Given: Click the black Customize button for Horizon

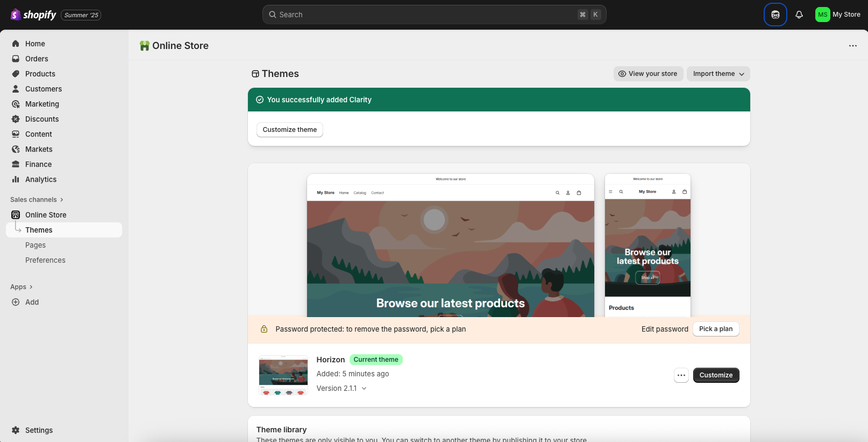Looking at the screenshot, I should 716,375.
